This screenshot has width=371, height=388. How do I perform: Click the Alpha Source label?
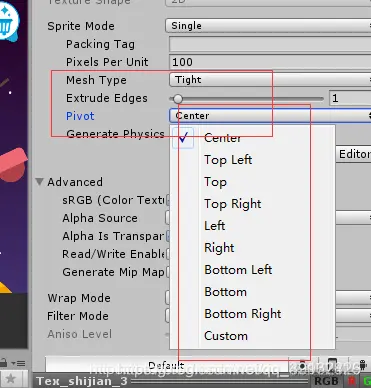pyautogui.click(x=100, y=218)
